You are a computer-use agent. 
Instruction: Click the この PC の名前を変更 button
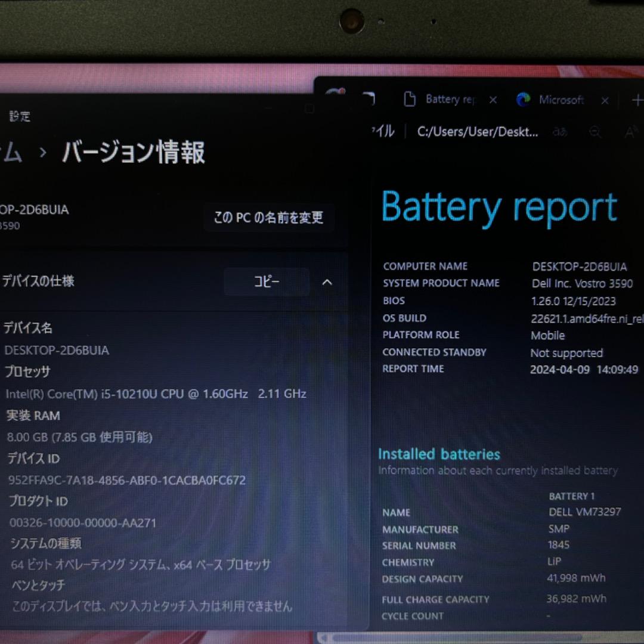268,217
